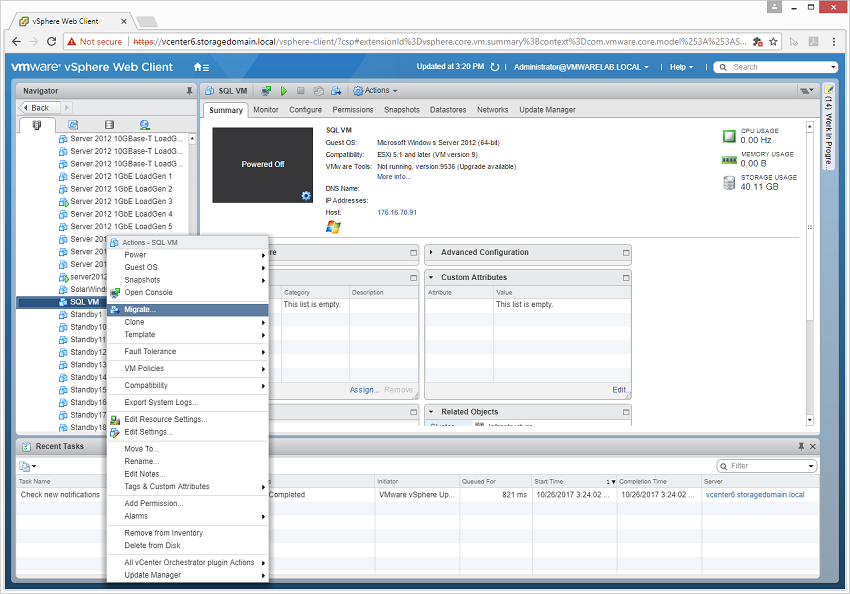850x594 pixels.
Task: Collapse the Custom Attributes section
Action: click(431, 277)
